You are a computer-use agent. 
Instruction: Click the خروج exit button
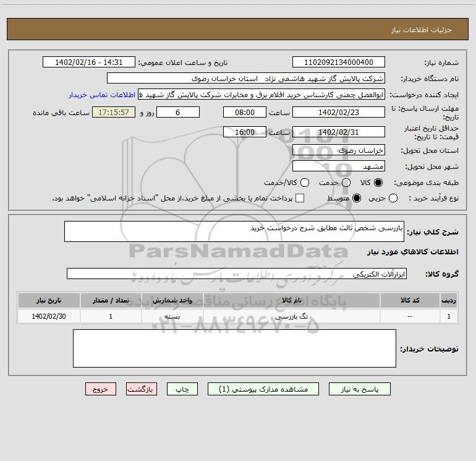pyautogui.click(x=101, y=389)
